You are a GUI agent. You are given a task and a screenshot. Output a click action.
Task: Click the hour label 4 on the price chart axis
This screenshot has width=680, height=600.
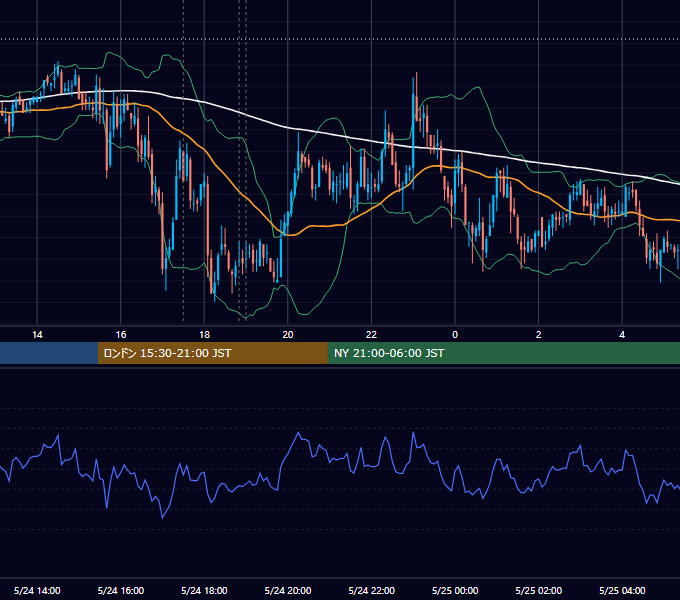pyautogui.click(x=622, y=335)
